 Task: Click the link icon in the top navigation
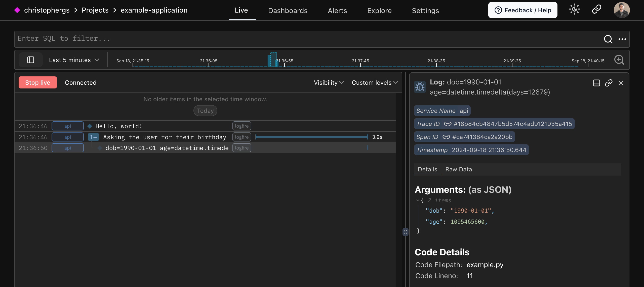click(596, 9)
